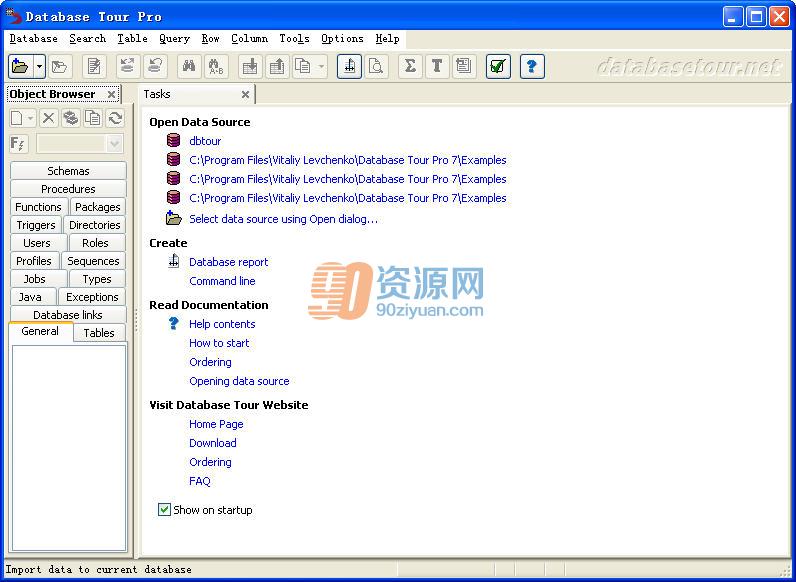Switch to the Tables tab
The height and width of the screenshot is (582, 796).
tap(99, 333)
